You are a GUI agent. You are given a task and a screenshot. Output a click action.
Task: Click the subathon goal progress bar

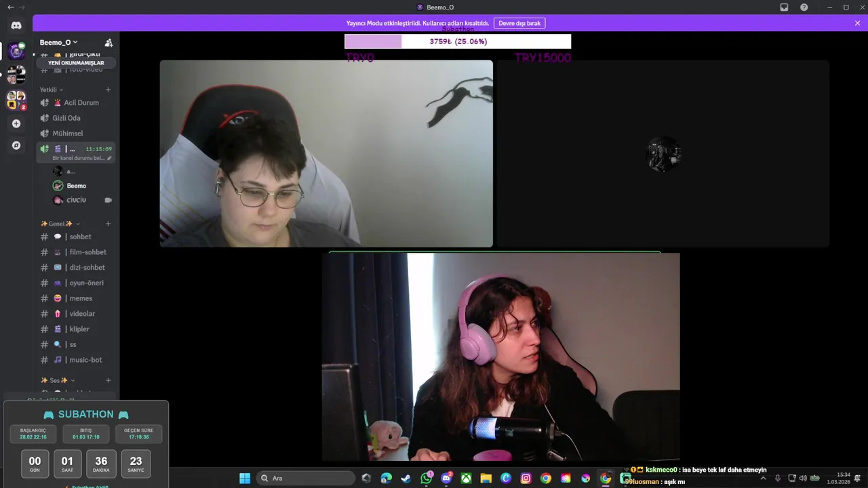(458, 41)
